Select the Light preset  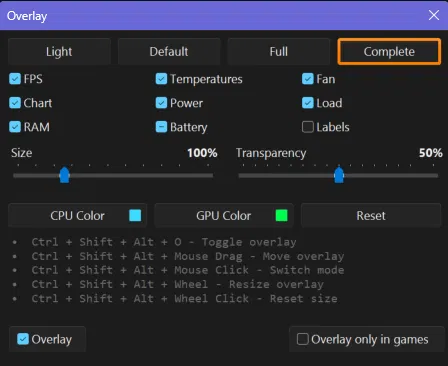tap(59, 52)
